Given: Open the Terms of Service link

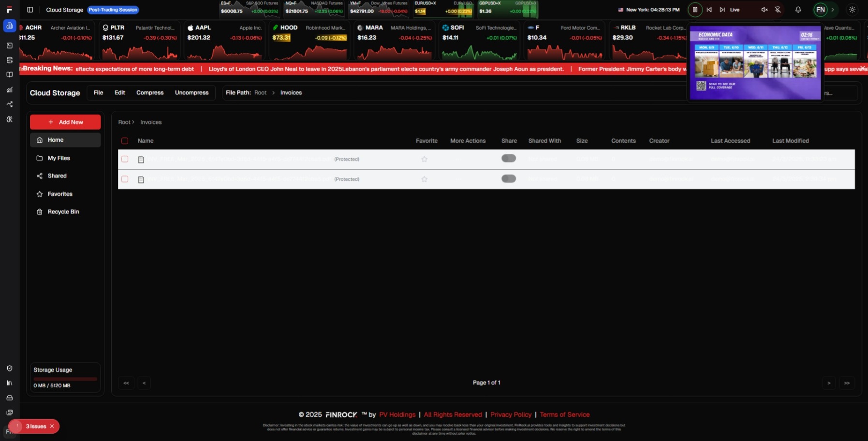Looking at the screenshot, I should [564, 415].
